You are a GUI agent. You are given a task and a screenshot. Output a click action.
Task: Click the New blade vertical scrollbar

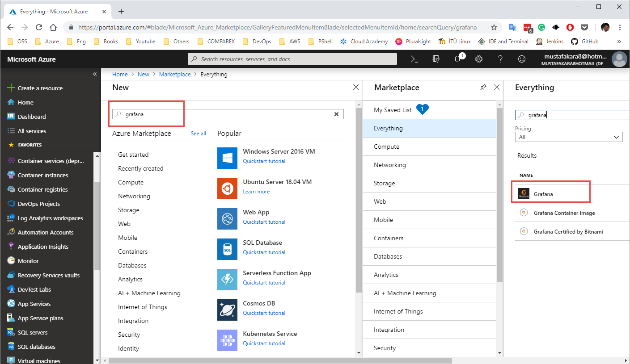[359, 201]
